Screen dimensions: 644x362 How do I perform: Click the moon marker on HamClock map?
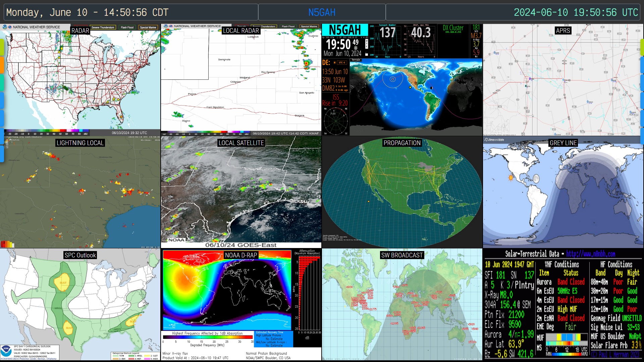pos(431,88)
